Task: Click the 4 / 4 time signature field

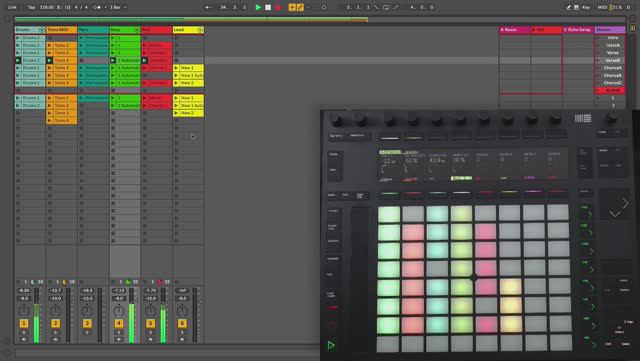Action: 81,7
